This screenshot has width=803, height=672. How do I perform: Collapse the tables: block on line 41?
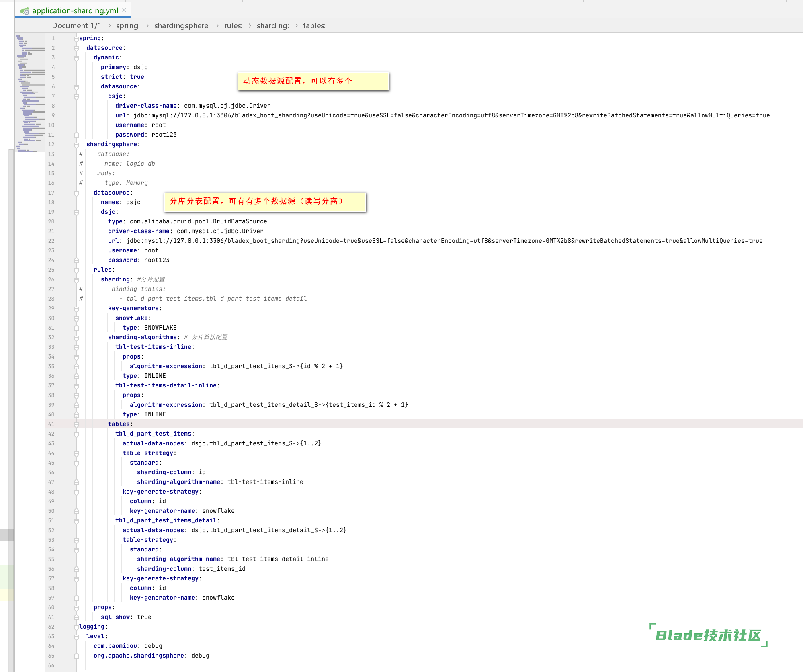pyautogui.click(x=76, y=424)
